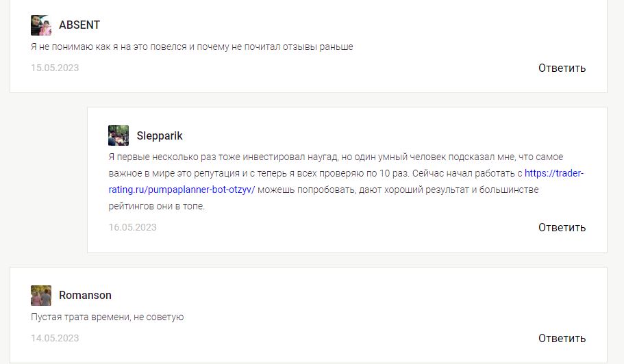Click the ABSENT username
This screenshot has width=624, height=364.
tap(79, 25)
